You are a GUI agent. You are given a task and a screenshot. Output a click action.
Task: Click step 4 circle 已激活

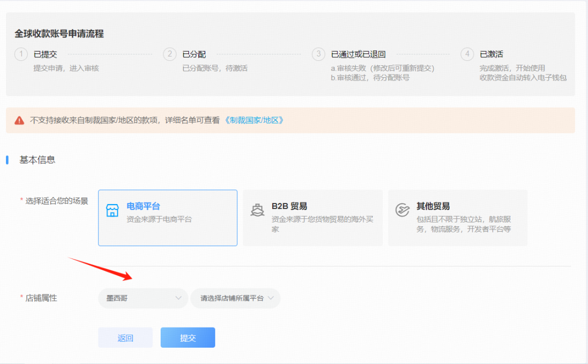coord(467,54)
